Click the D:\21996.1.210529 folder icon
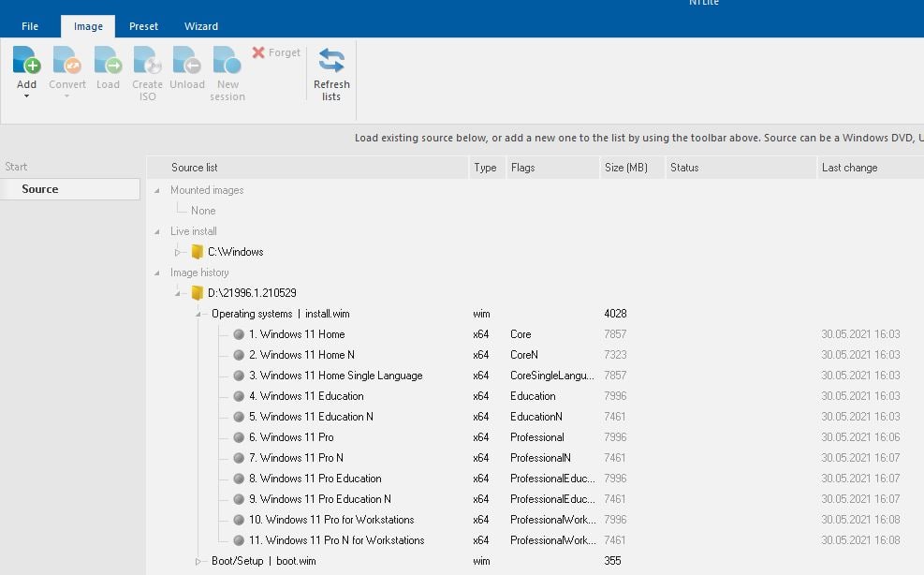The width and height of the screenshot is (924, 575). [x=198, y=293]
